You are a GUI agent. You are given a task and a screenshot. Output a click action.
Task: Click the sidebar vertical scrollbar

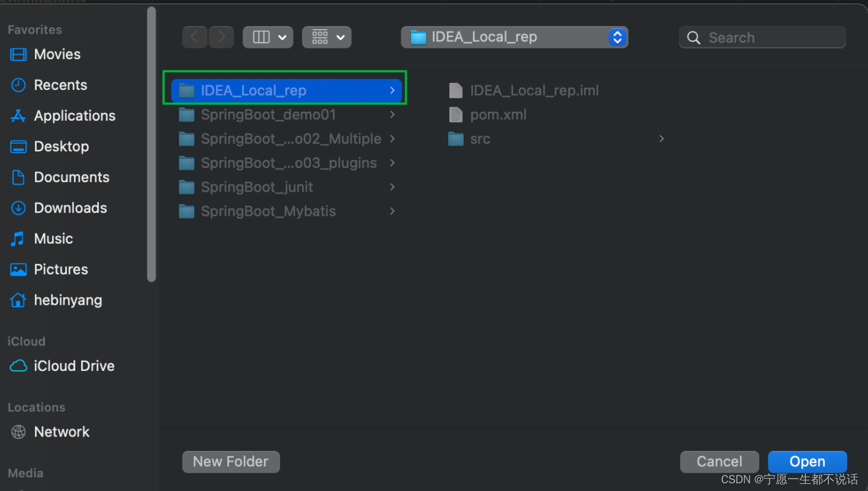point(152,144)
